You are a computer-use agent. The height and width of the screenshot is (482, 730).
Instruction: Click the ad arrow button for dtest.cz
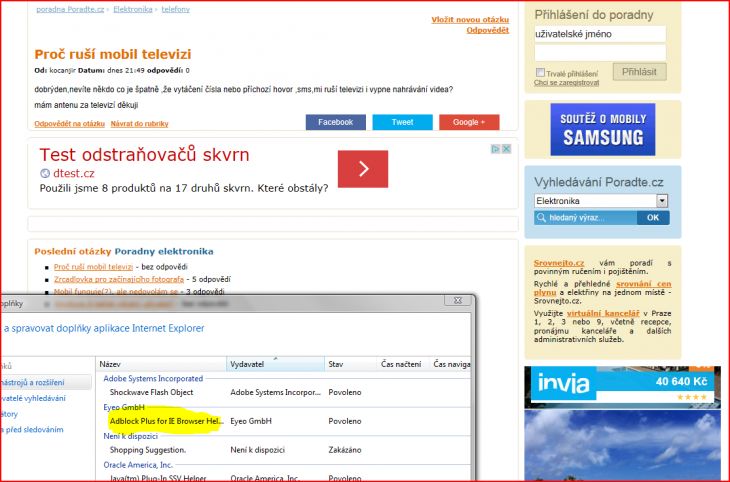click(x=363, y=169)
